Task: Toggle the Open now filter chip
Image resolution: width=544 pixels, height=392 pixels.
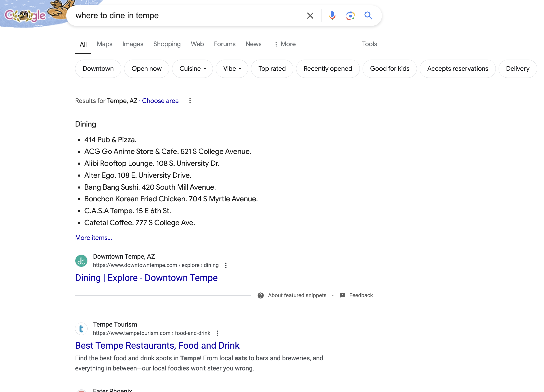Action: 147,69
